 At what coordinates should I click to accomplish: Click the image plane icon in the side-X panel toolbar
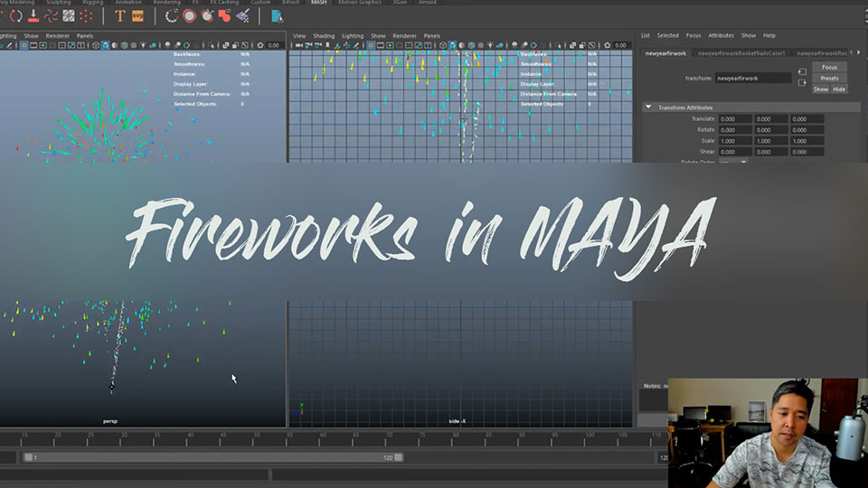tap(337, 45)
